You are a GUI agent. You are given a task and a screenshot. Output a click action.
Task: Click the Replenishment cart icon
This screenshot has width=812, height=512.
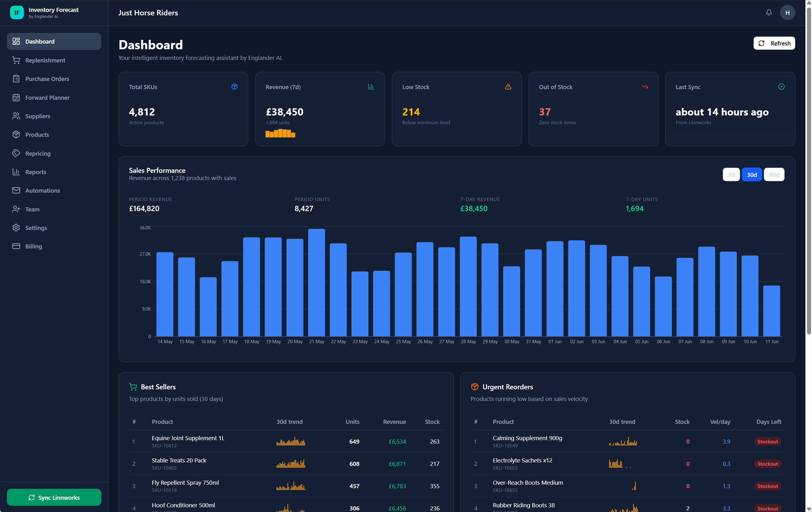point(16,60)
